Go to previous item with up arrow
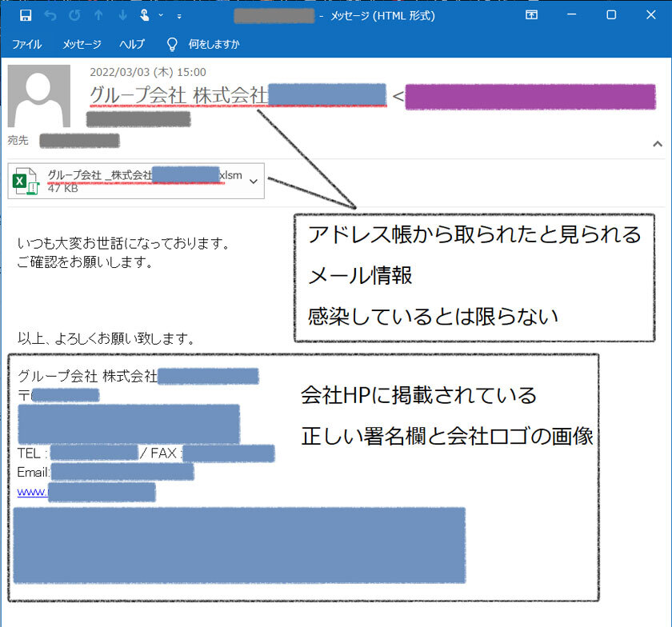 coord(98,15)
